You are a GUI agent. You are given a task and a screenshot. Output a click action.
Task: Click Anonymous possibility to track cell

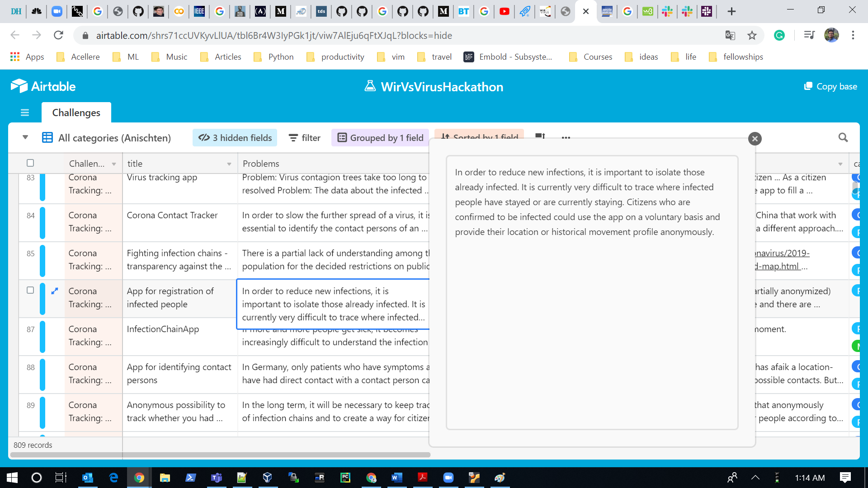click(180, 412)
